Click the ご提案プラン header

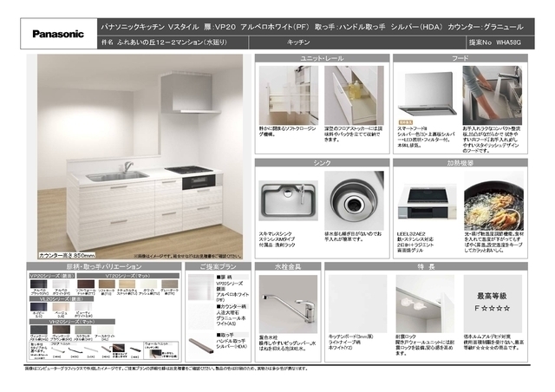tap(218, 266)
